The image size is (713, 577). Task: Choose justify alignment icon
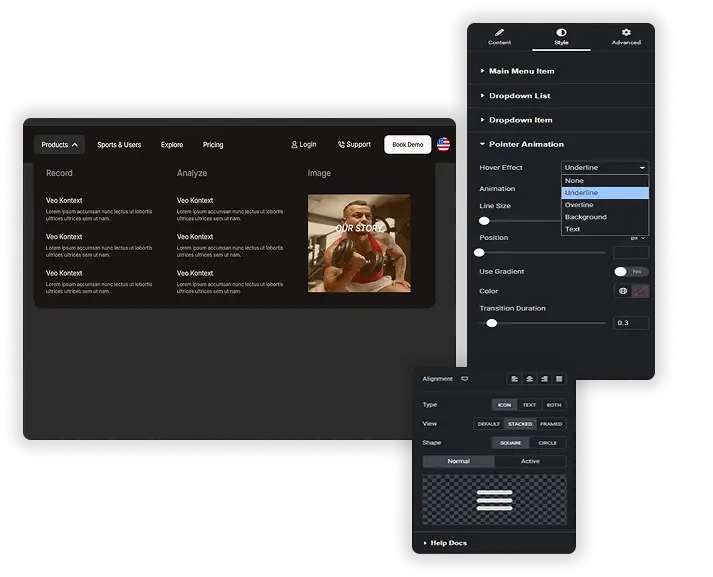click(x=559, y=379)
